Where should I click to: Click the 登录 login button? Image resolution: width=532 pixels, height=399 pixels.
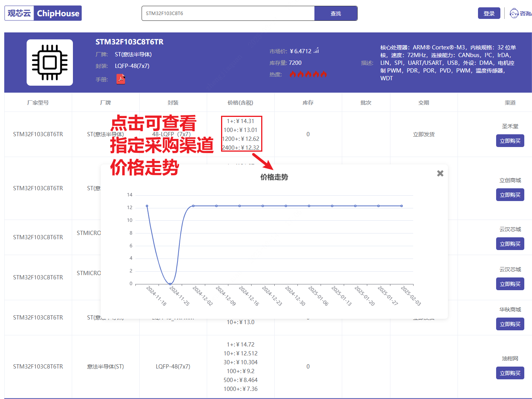[489, 13]
